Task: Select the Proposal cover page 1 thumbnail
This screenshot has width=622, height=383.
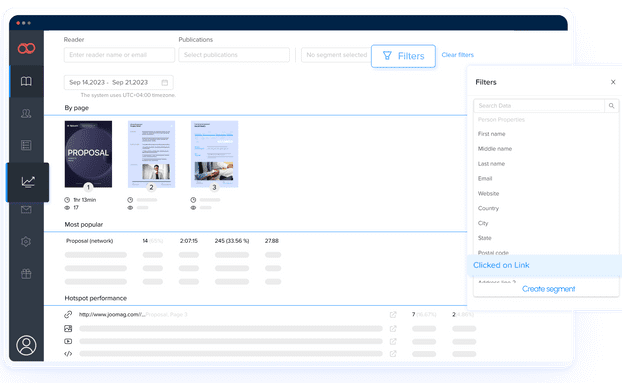Action: coord(88,154)
